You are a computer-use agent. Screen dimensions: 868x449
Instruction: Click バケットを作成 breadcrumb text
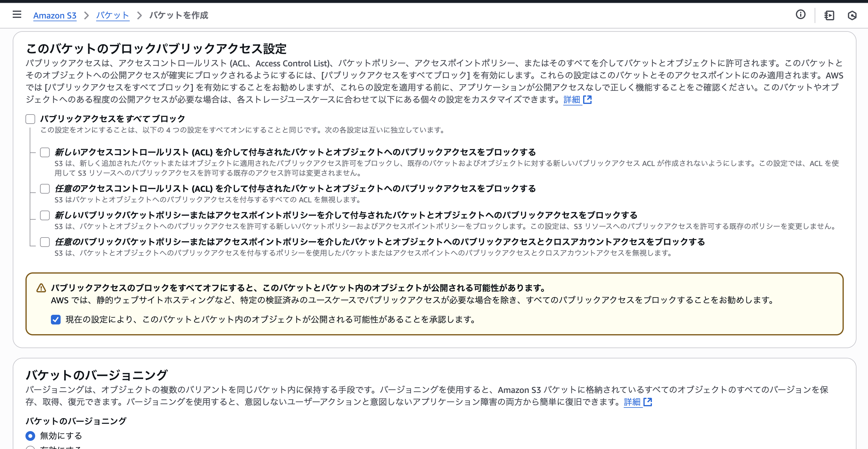pyautogui.click(x=179, y=15)
